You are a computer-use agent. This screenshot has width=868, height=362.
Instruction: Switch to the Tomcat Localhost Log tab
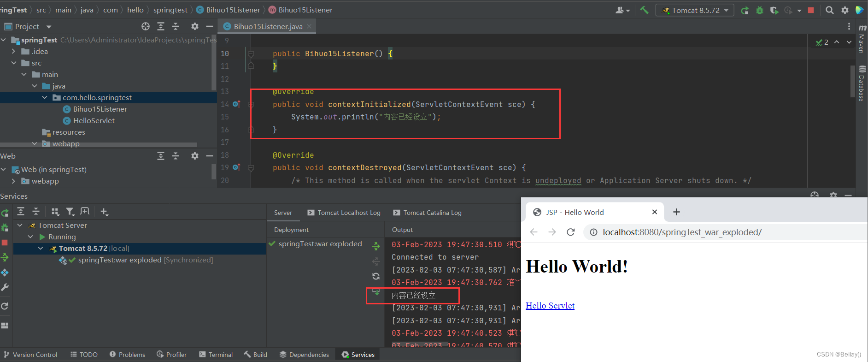(344, 213)
